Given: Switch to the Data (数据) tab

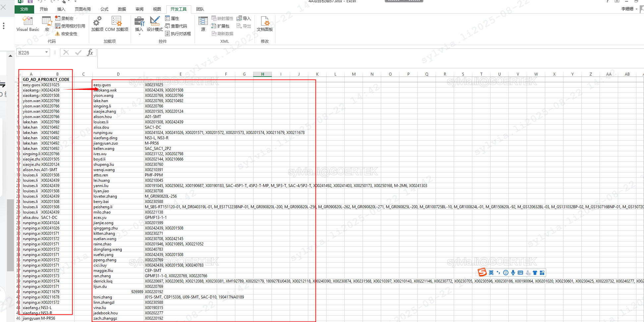Looking at the screenshot, I should 122,9.
